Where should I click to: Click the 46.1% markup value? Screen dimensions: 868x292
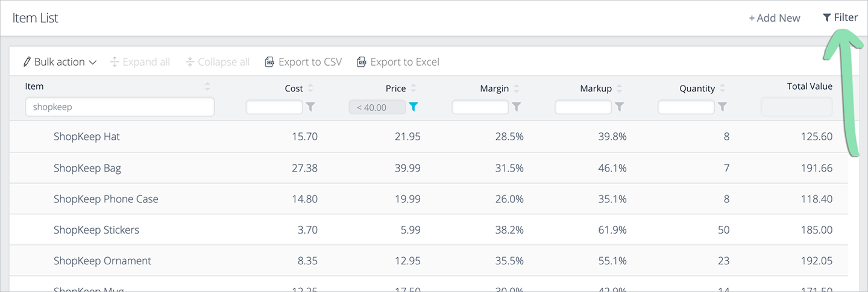pos(612,168)
